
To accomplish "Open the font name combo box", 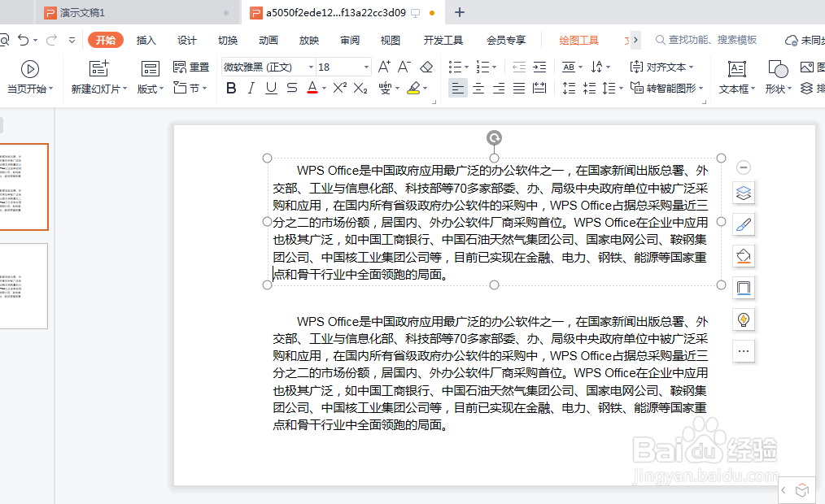I will (x=268, y=67).
